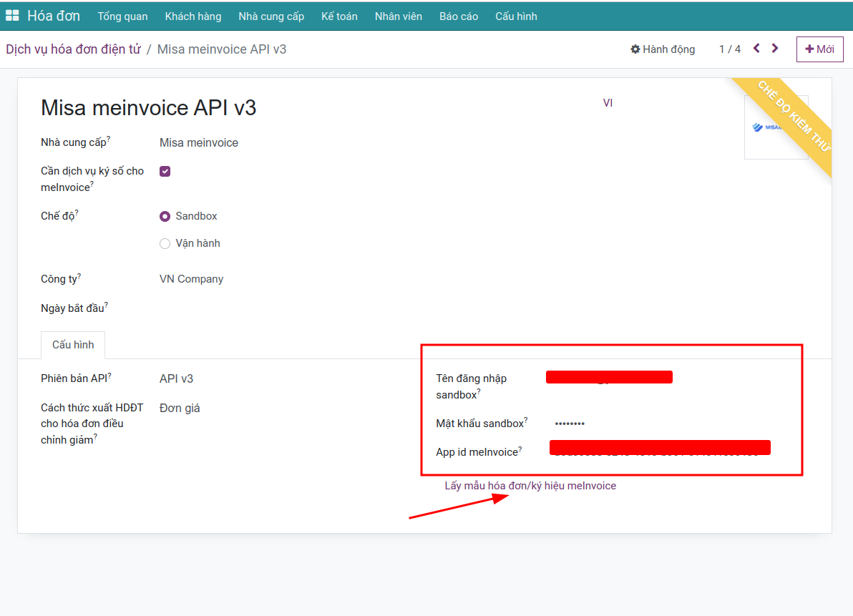Screen dimensions: 853x616
Task: Open the Tổng quan menu
Action: [x=122, y=16]
